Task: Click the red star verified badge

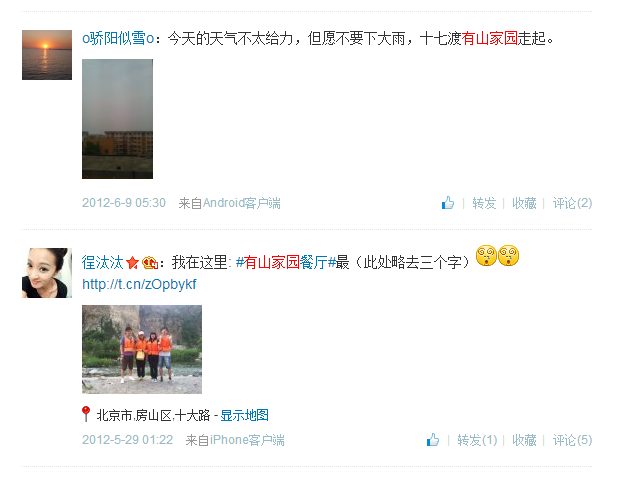Action: click(x=132, y=262)
